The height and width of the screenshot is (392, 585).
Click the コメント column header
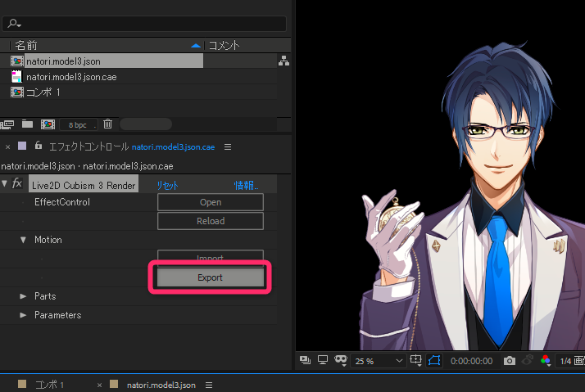(224, 46)
